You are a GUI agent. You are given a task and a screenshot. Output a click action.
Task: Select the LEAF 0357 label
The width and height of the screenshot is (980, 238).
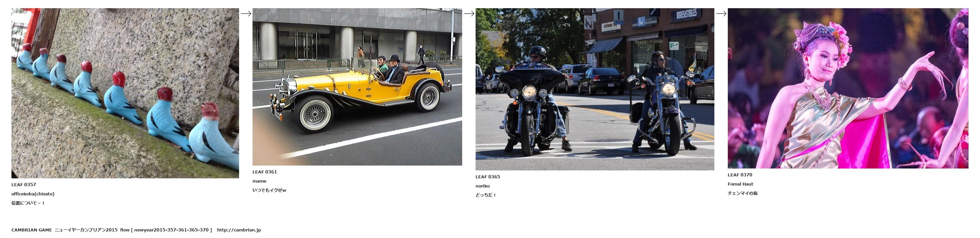click(24, 185)
